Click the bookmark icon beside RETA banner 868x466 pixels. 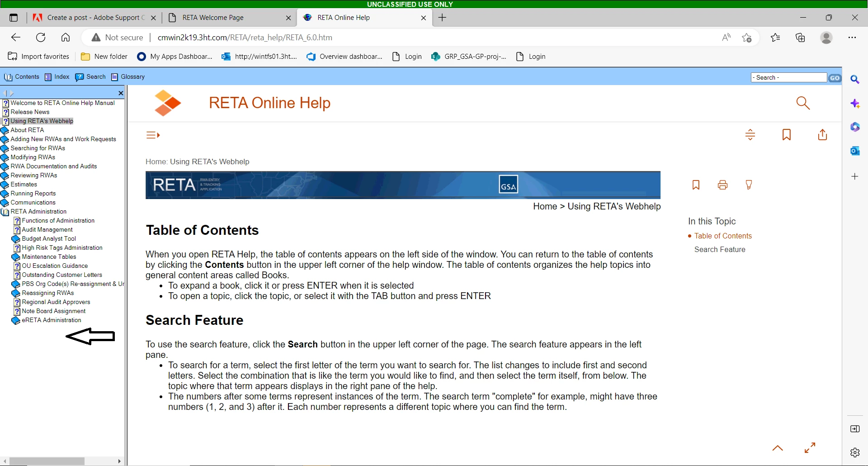pyautogui.click(x=696, y=185)
